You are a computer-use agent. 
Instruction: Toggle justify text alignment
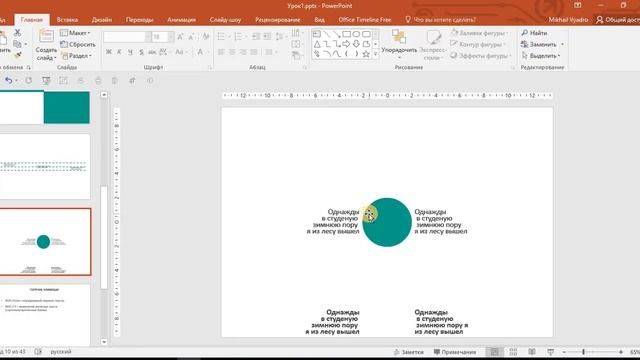254,52
